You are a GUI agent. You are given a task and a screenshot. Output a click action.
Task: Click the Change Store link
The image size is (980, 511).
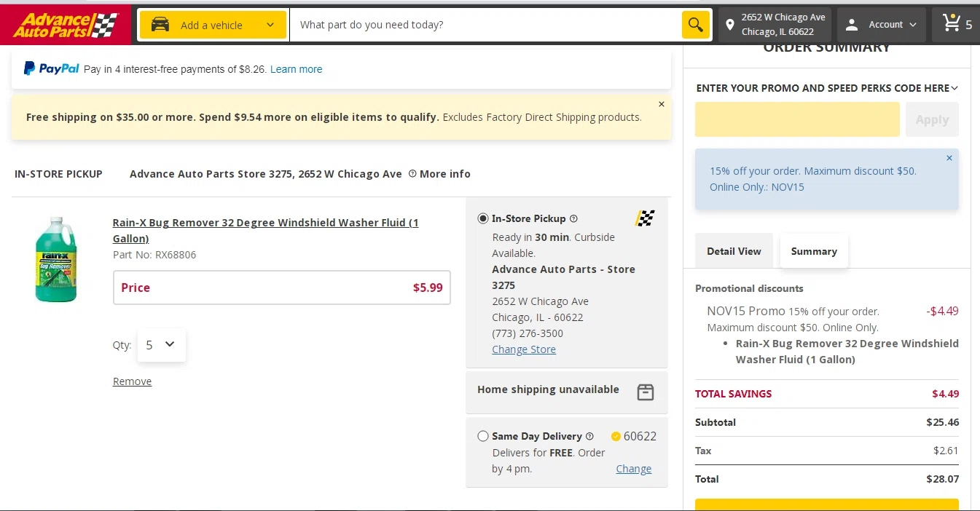(524, 349)
